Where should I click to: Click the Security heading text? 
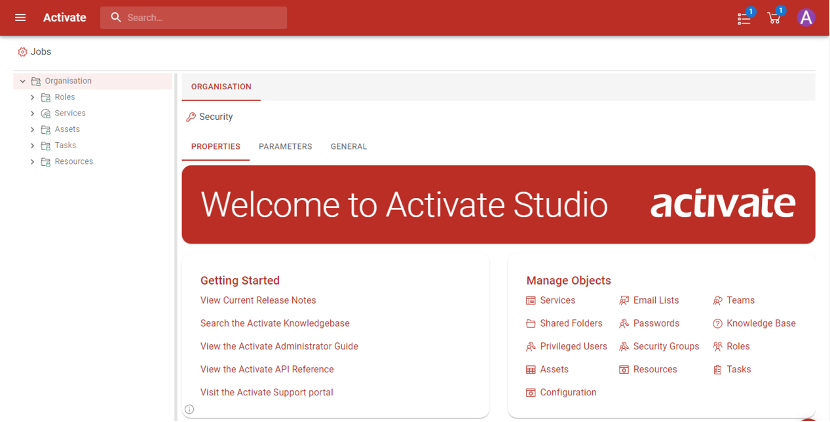216,116
